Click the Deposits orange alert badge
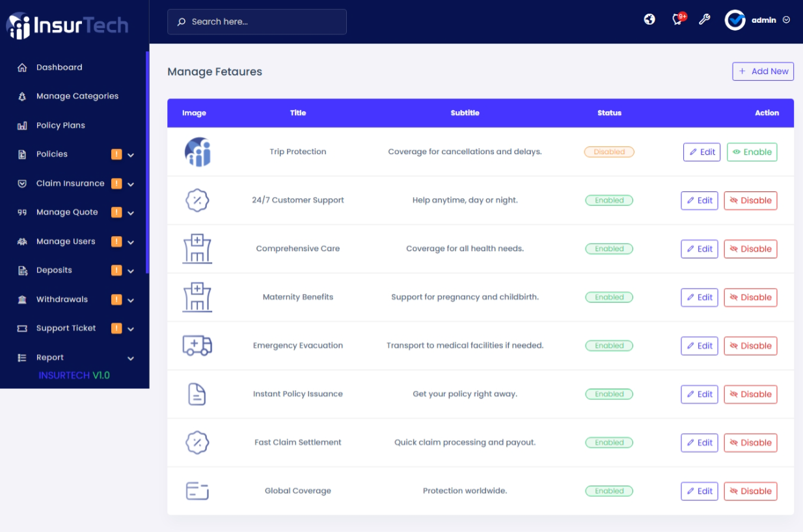The height and width of the screenshot is (532, 803). coord(116,271)
